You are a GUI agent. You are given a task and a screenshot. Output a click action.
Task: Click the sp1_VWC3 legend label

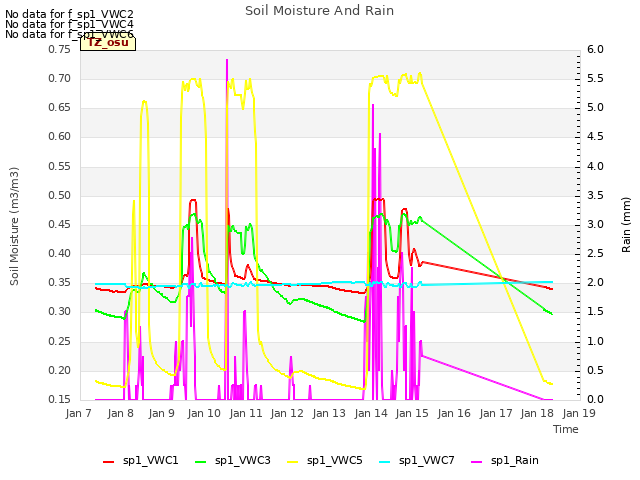pyautogui.click(x=242, y=460)
